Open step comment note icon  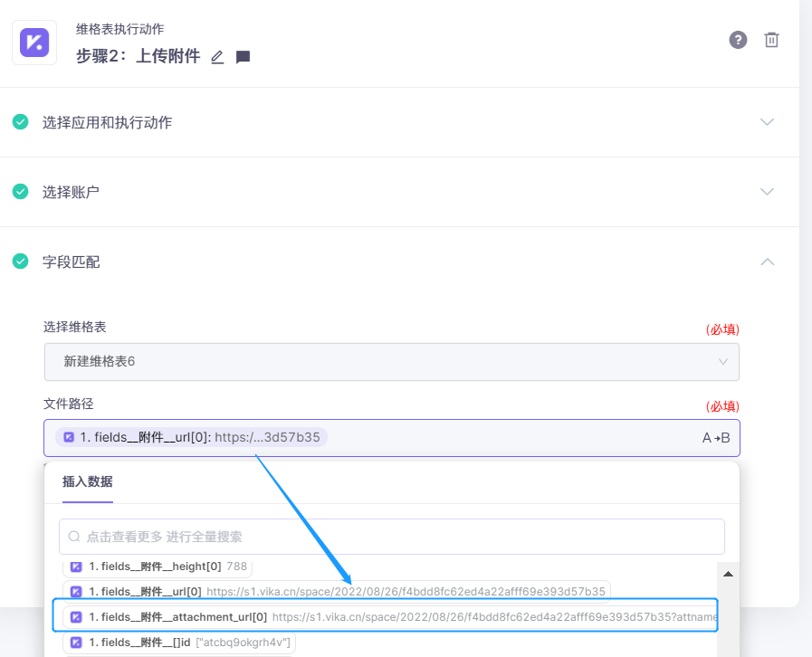pyautogui.click(x=243, y=57)
